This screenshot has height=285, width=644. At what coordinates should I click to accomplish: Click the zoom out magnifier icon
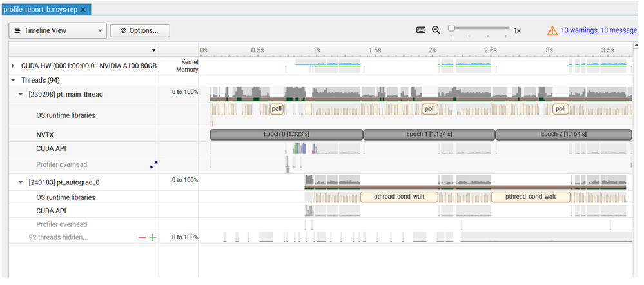pos(436,30)
